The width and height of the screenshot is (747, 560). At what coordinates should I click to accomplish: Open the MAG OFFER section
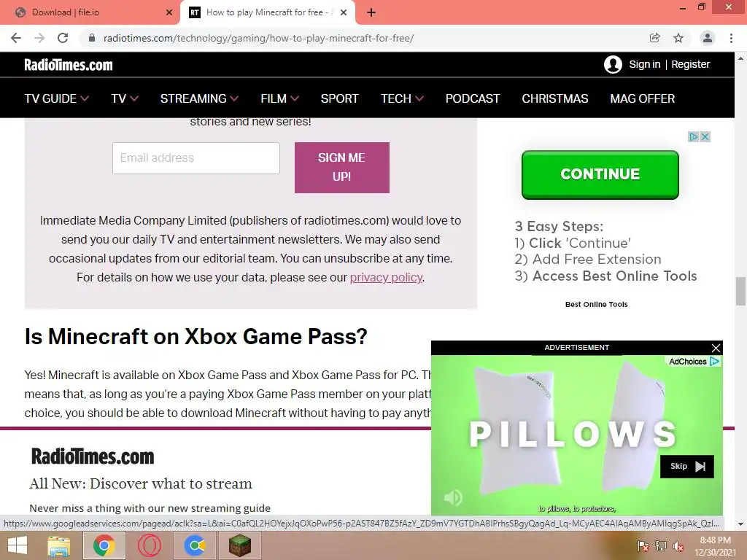pos(643,98)
